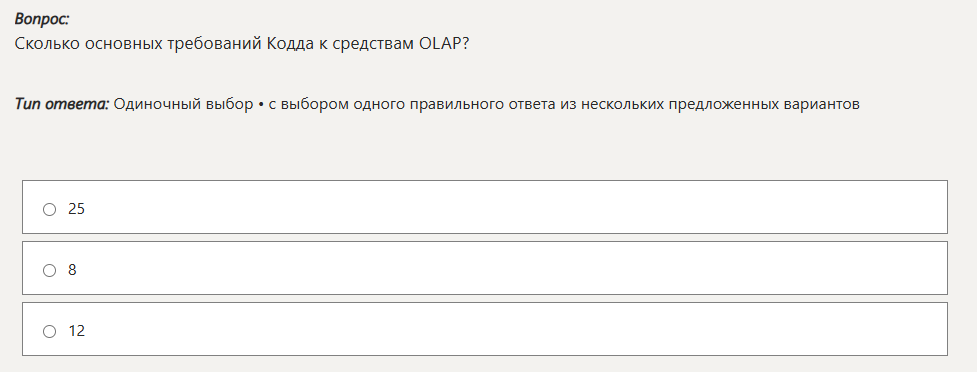Click the "Вопрос:" heading
Image resolution: width=977 pixels, height=372 pixels.
pyautogui.click(x=42, y=19)
